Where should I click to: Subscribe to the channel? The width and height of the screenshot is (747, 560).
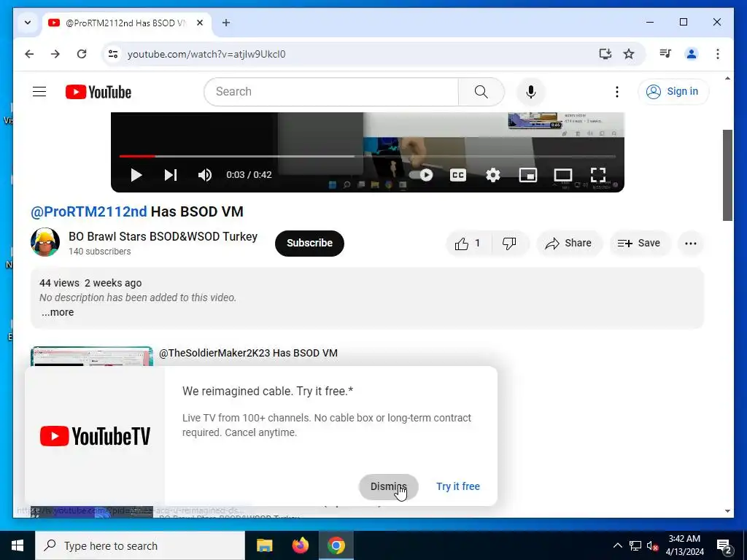309,244
